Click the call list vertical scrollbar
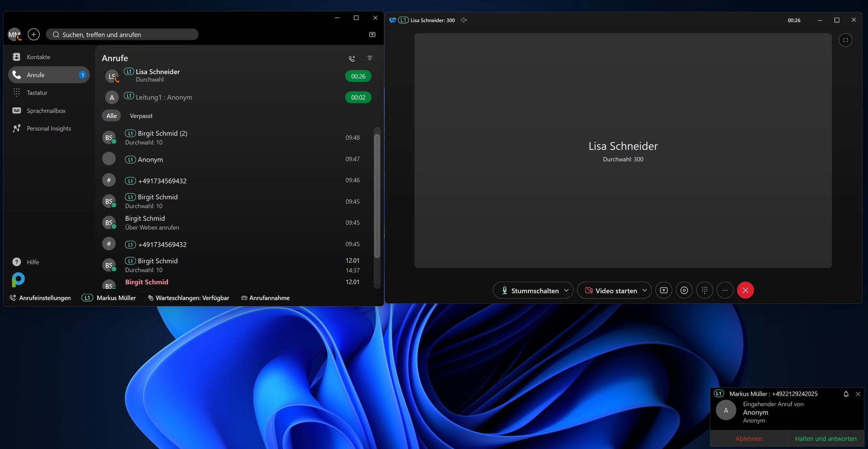Image resolution: width=868 pixels, height=449 pixels. pos(377,195)
